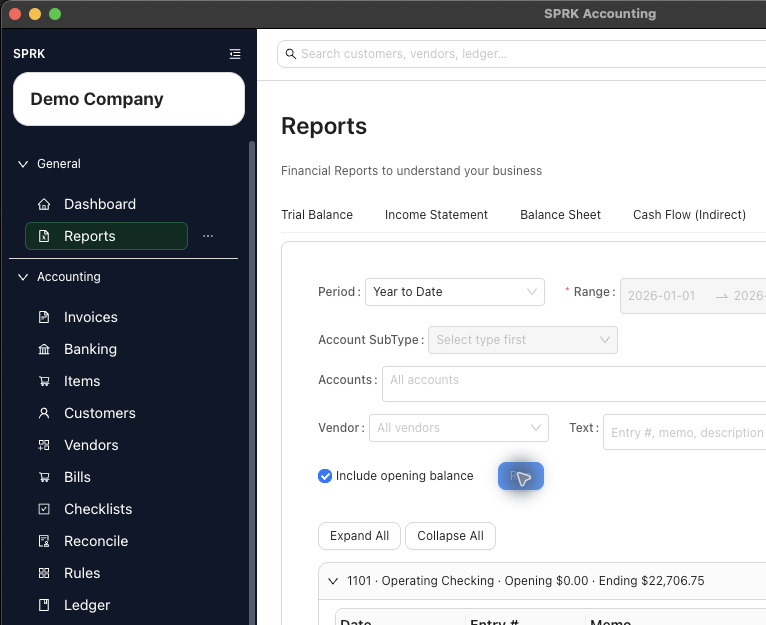Switch to the Income Statement tab
Screen dimensions: 766x625
(x=436, y=215)
